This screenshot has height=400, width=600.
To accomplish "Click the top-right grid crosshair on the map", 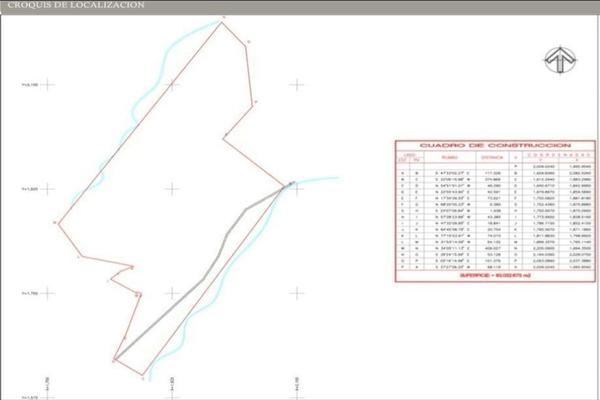I will tap(297, 85).
